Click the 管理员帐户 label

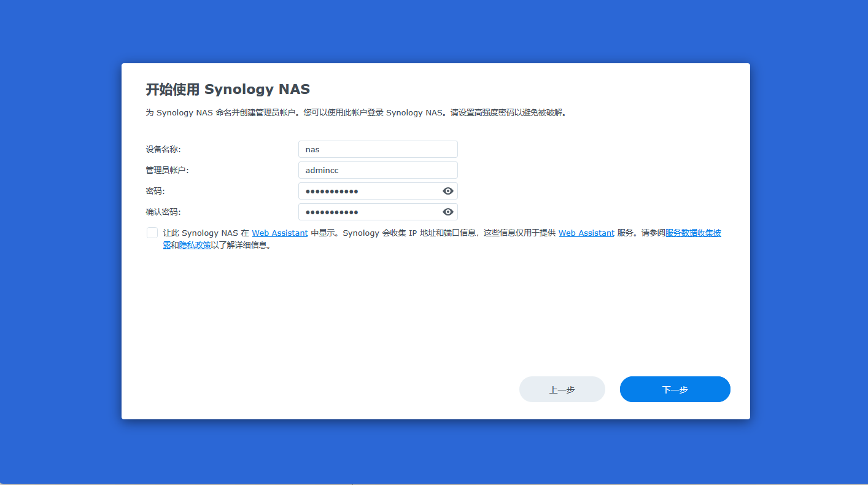[x=167, y=170]
